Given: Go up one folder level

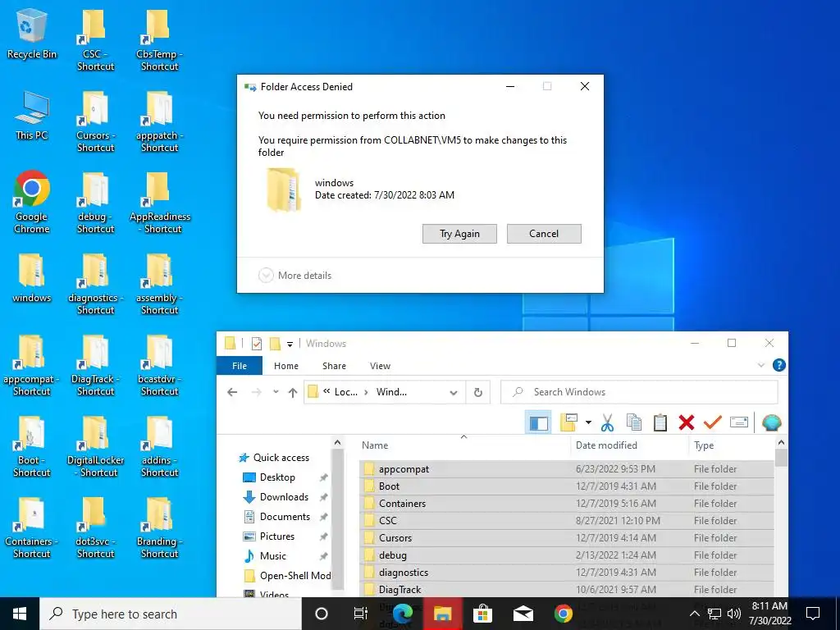Looking at the screenshot, I should pos(293,392).
